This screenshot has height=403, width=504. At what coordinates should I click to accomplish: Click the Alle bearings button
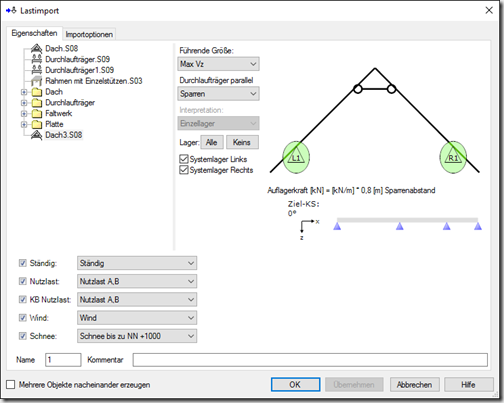[212, 142]
